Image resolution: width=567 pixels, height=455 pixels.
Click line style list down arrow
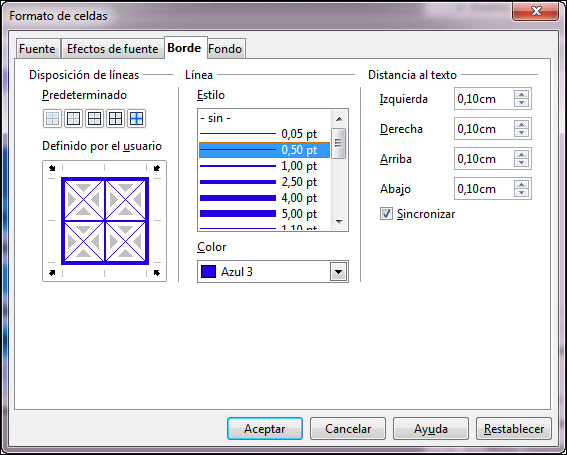(339, 221)
